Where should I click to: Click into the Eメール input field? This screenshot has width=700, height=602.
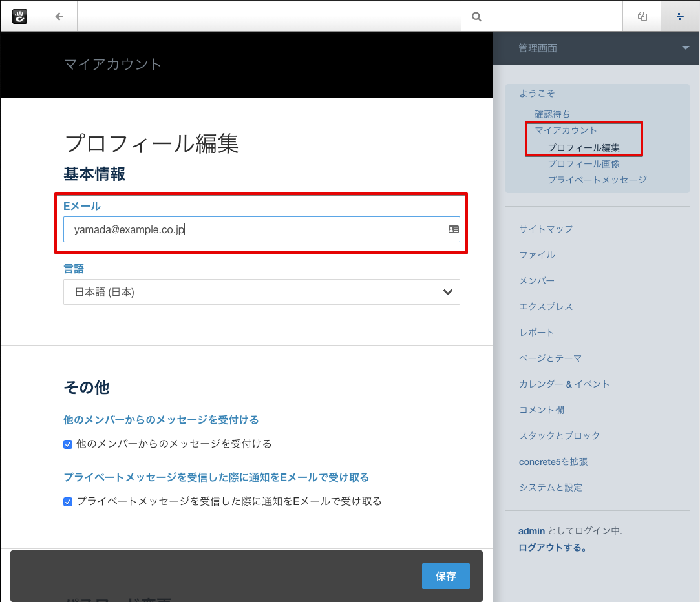click(252, 229)
